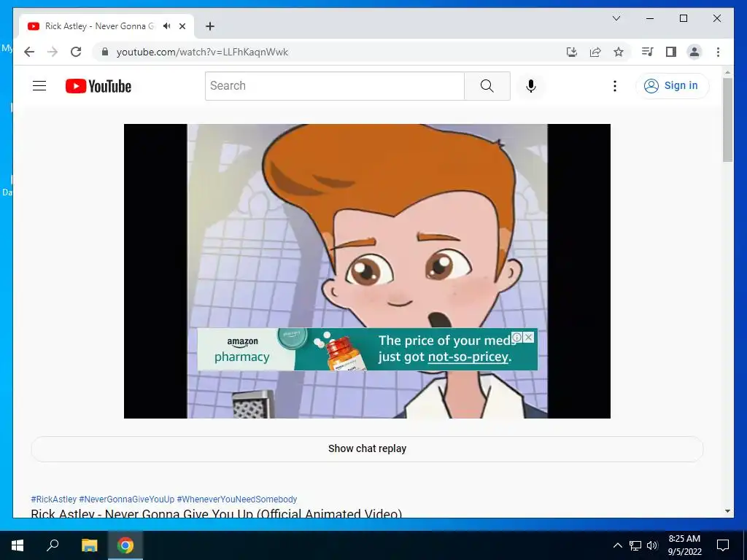
Task: Reload the page with the refresh icon
Action: (76, 52)
